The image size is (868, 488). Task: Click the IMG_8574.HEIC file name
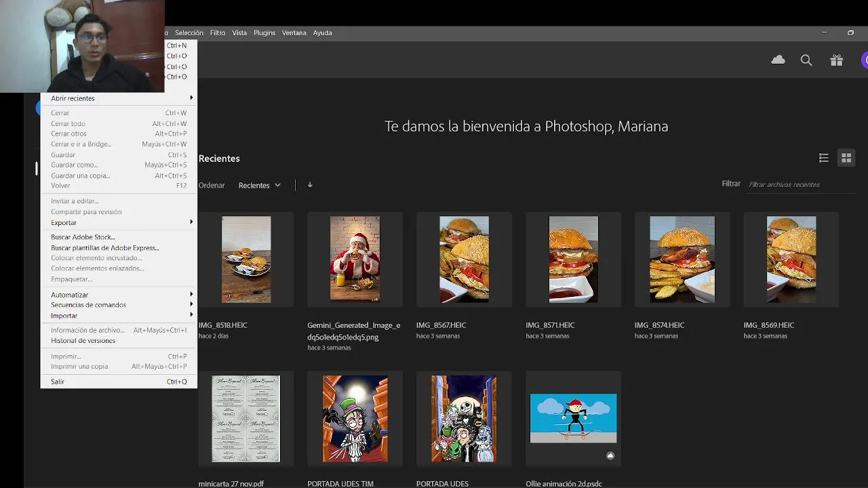point(659,325)
